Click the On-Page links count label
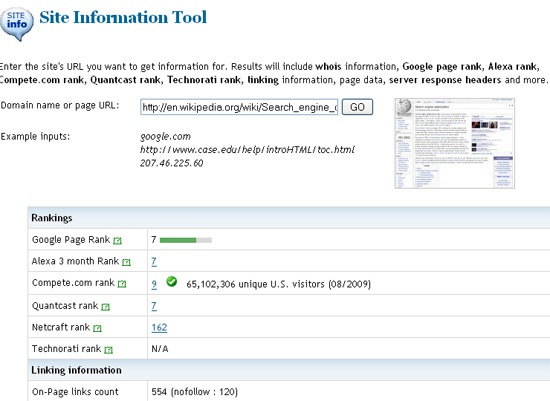 [x=75, y=392]
